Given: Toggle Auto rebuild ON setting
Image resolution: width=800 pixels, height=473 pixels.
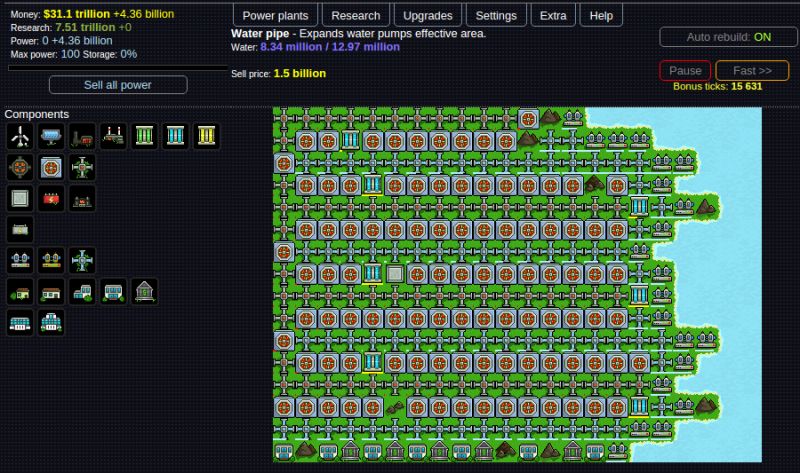Looking at the screenshot, I should pyautogui.click(x=728, y=37).
